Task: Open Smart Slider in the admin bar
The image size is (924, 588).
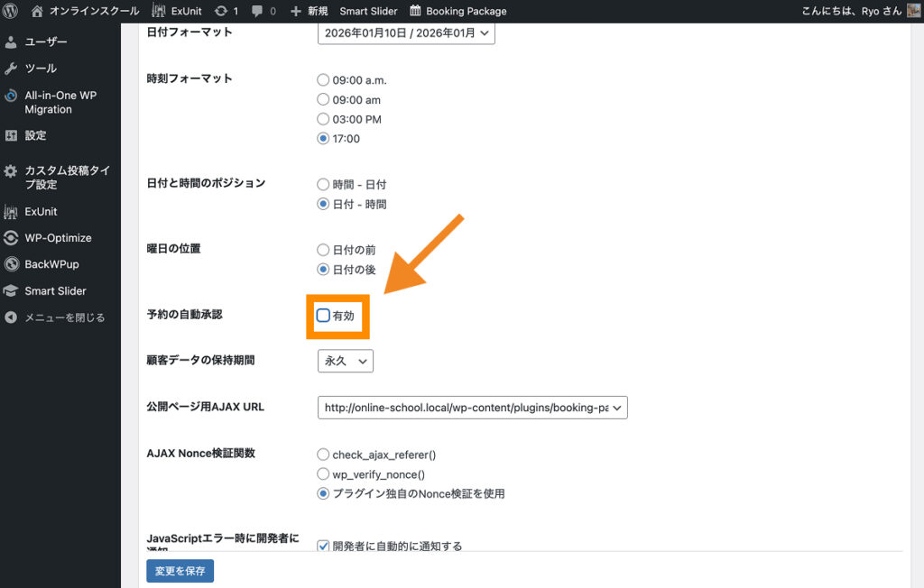Action: (x=368, y=11)
